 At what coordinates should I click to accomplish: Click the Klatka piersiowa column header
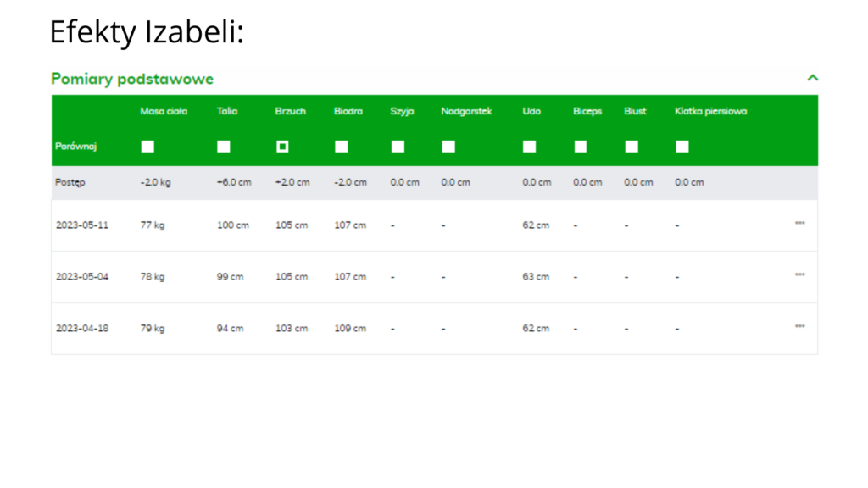710,111
